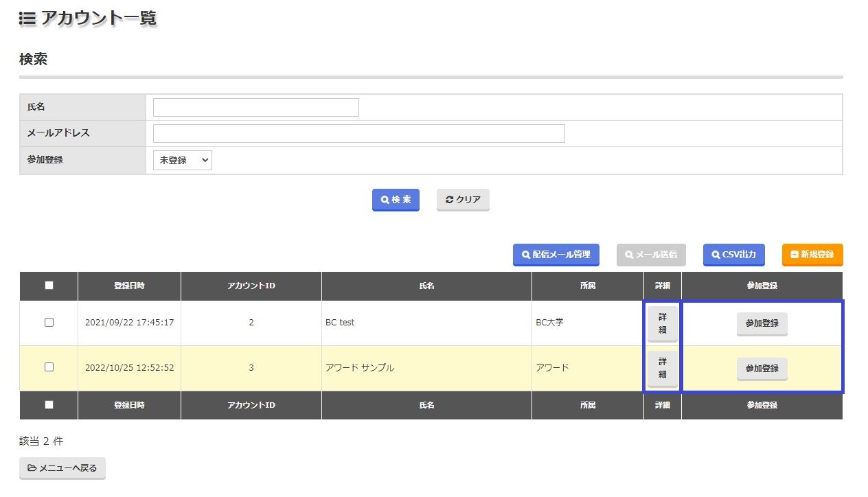The image size is (868, 497).
Task: Click 参加登録 button for アワード サンプル
Action: (x=762, y=369)
